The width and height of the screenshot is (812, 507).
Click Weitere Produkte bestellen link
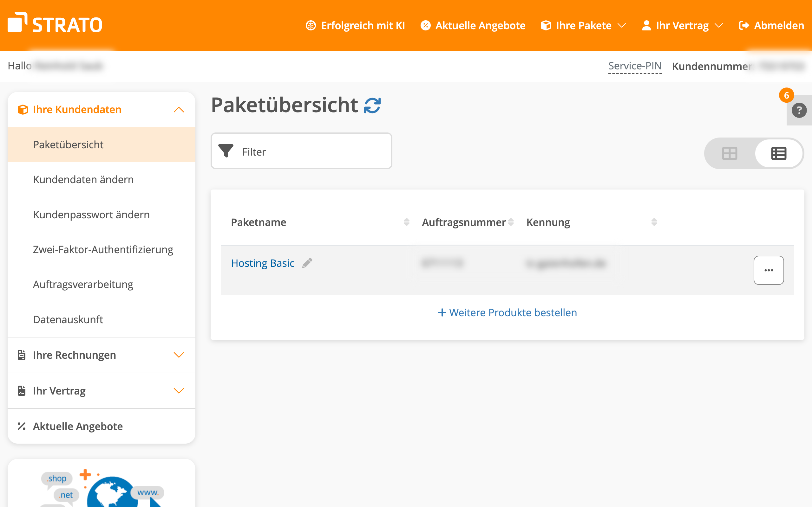click(x=507, y=312)
